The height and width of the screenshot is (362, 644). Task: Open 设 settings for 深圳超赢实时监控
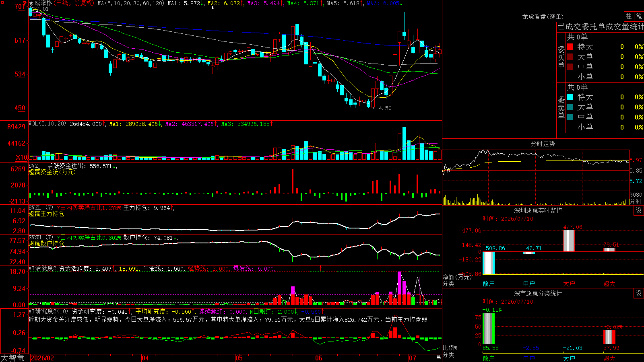(639, 210)
